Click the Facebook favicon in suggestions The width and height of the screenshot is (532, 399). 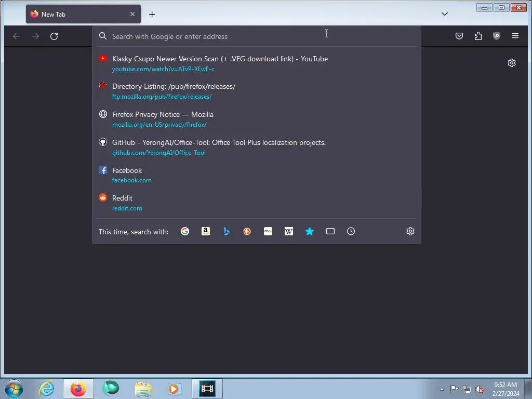click(x=103, y=170)
